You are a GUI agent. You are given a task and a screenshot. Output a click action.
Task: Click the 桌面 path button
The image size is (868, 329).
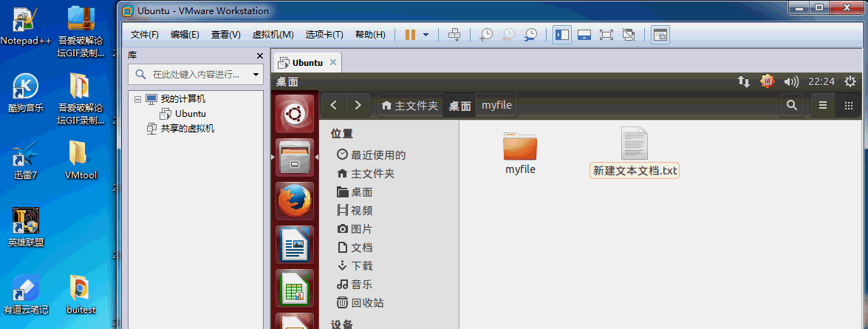pyautogui.click(x=459, y=105)
